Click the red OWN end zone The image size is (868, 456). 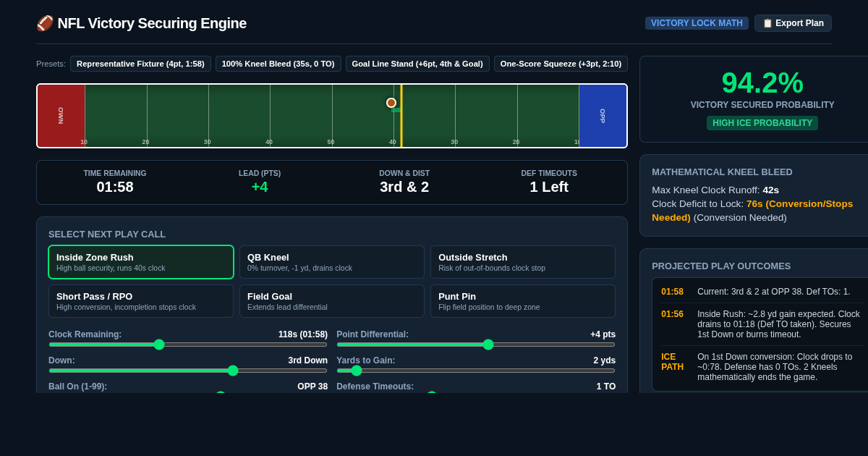[61, 116]
